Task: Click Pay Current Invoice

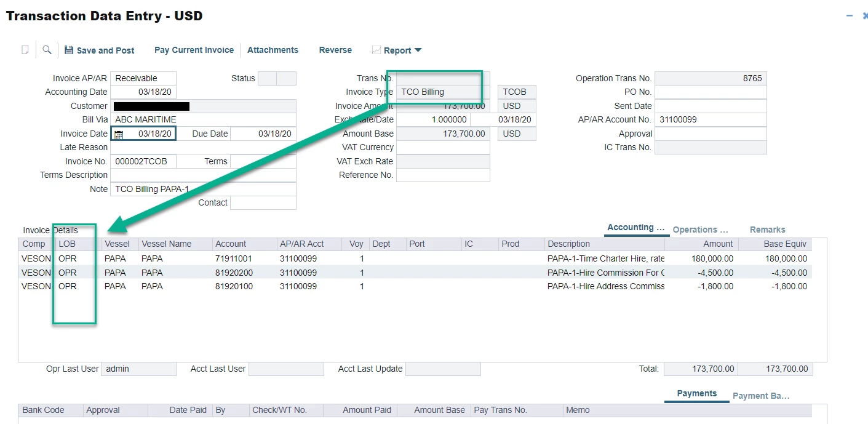Action: [194, 50]
